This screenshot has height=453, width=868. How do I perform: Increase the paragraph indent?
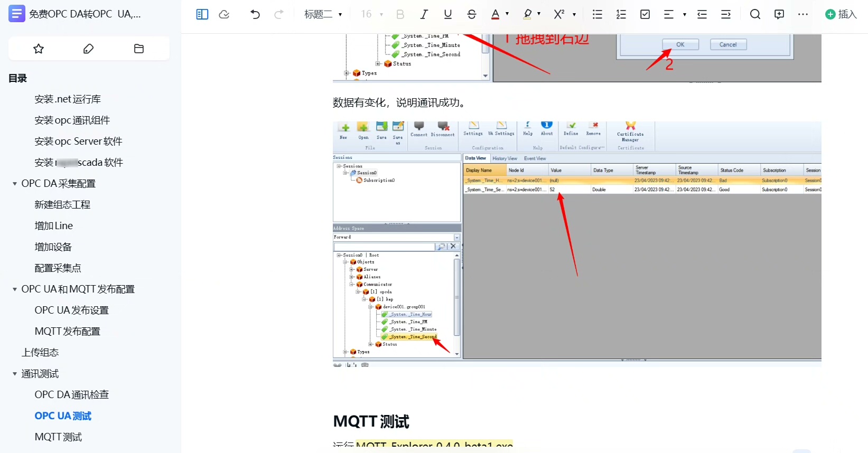726,14
